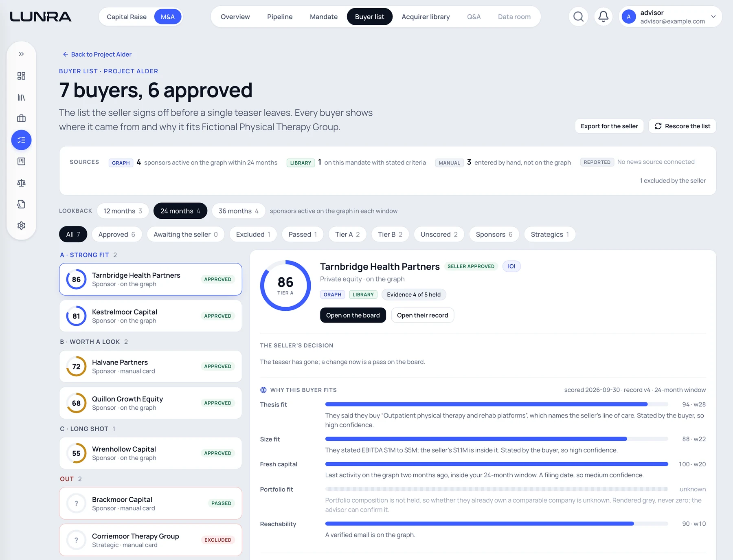
Task: Open the kanban board icon in sidebar
Action: point(21,161)
